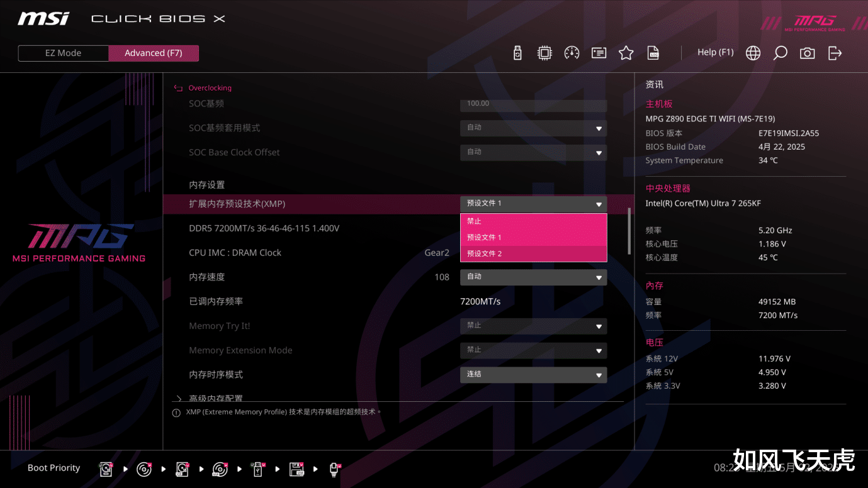Choose 预设文件 2 in the XMP list

pyautogui.click(x=534, y=254)
